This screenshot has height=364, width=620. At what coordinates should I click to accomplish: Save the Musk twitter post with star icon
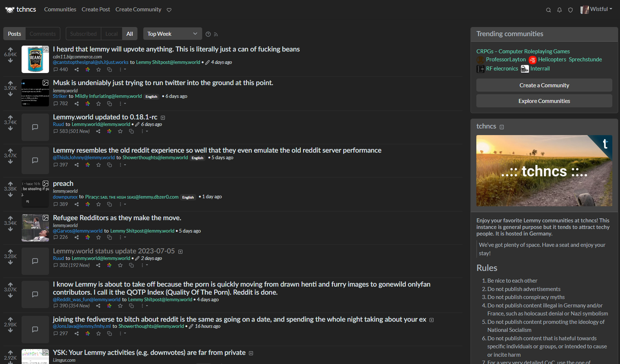click(98, 104)
